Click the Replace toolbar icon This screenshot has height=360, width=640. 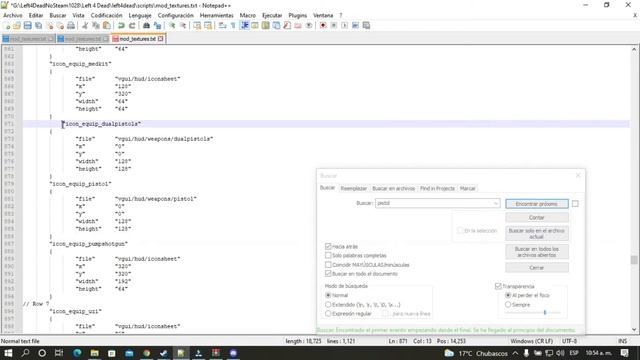click(157, 25)
